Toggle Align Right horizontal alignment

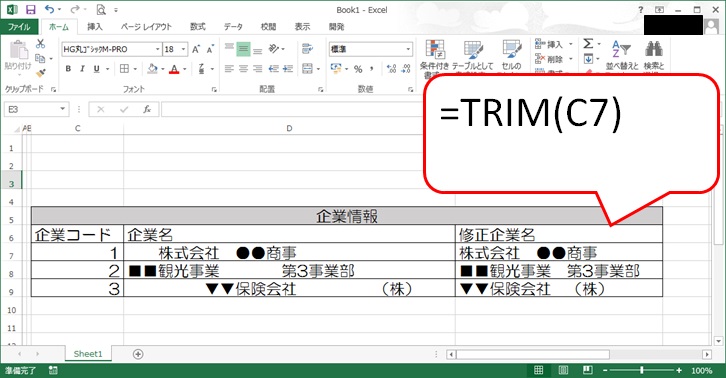[x=258, y=69]
